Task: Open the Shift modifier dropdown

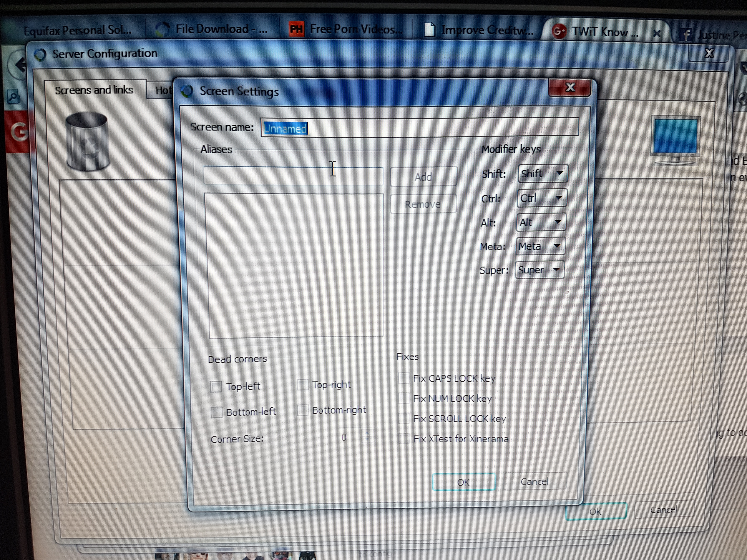Action: (543, 174)
